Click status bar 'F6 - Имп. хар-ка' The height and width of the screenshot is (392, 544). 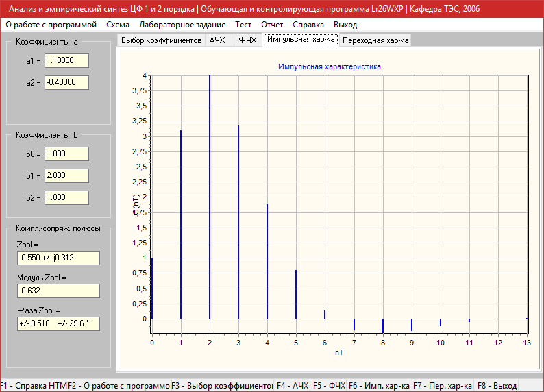(379, 386)
